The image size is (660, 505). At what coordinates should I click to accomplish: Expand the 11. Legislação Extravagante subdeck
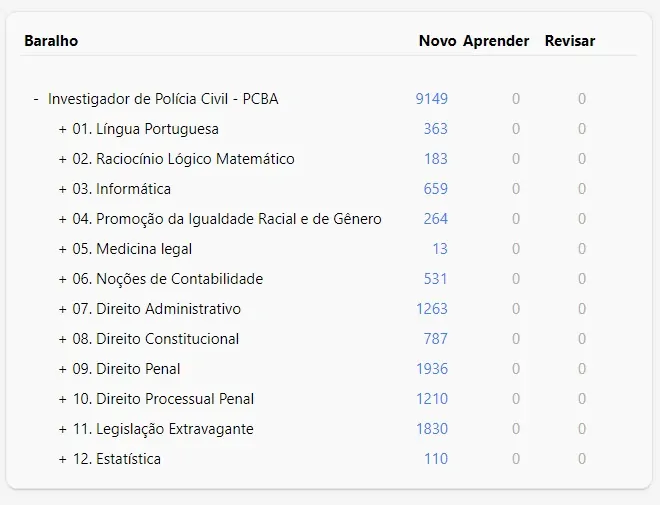tap(62, 429)
